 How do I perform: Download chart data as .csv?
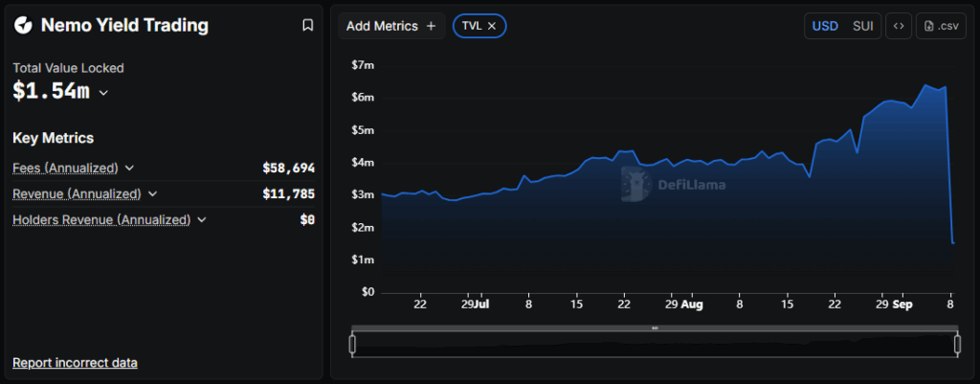(941, 26)
